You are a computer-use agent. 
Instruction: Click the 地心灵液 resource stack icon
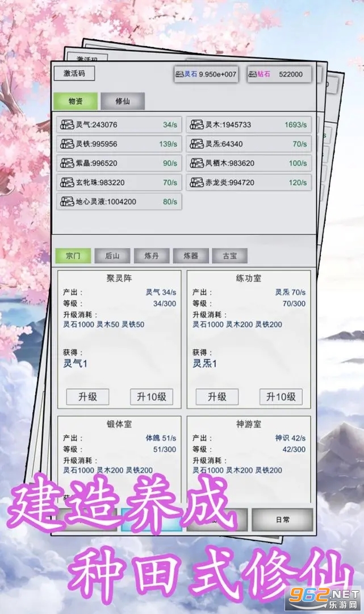[x=67, y=201]
